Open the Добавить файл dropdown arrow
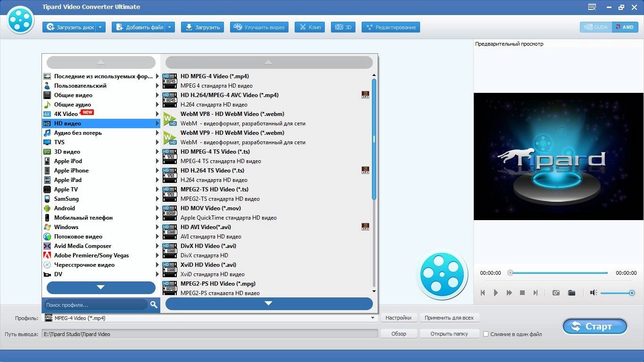Viewport: 644px width, 362px height. [170, 27]
